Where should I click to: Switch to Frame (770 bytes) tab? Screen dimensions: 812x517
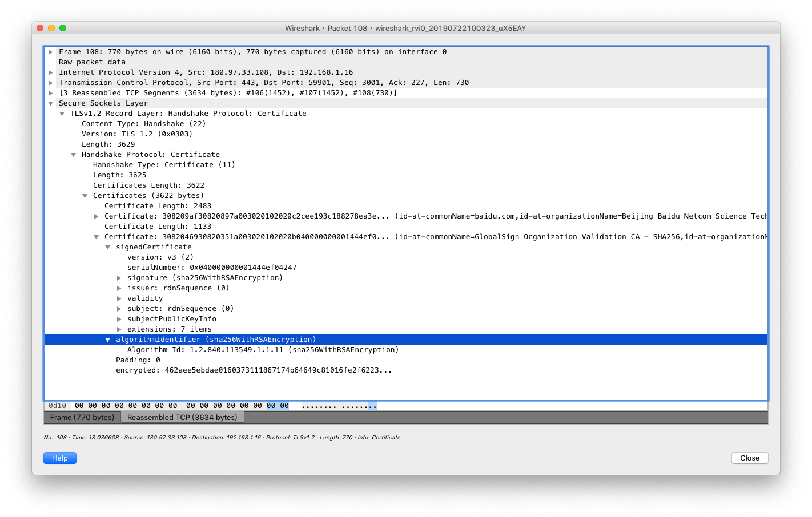[x=82, y=417]
